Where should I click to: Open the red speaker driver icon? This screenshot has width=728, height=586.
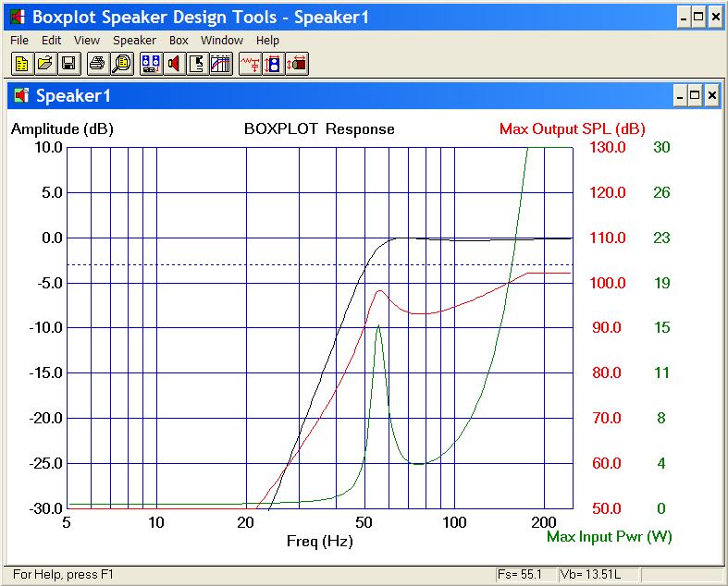(x=175, y=64)
